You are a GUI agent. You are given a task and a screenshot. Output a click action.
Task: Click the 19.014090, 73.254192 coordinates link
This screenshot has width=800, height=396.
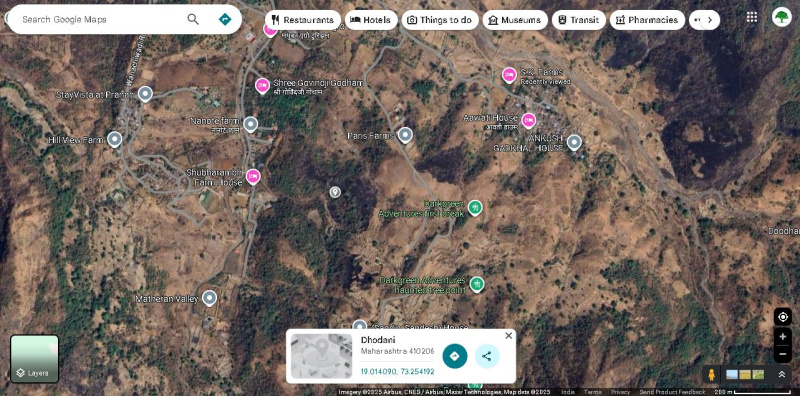(x=397, y=372)
